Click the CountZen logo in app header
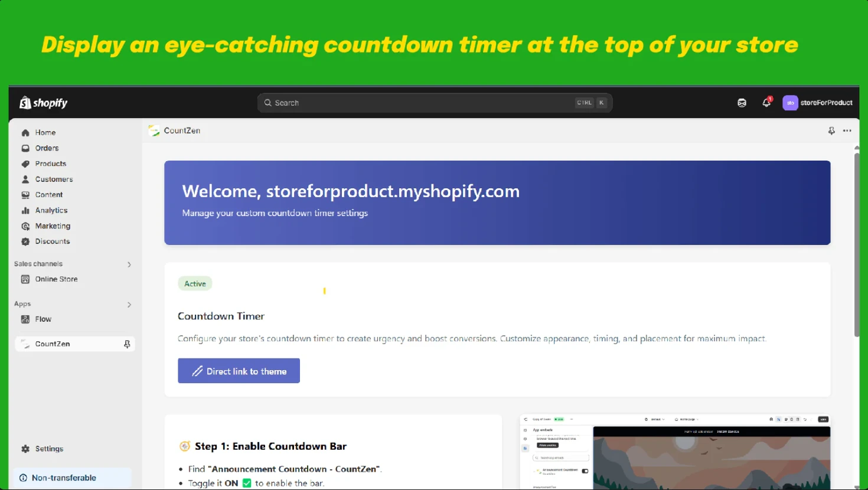This screenshot has width=868, height=490. click(154, 130)
